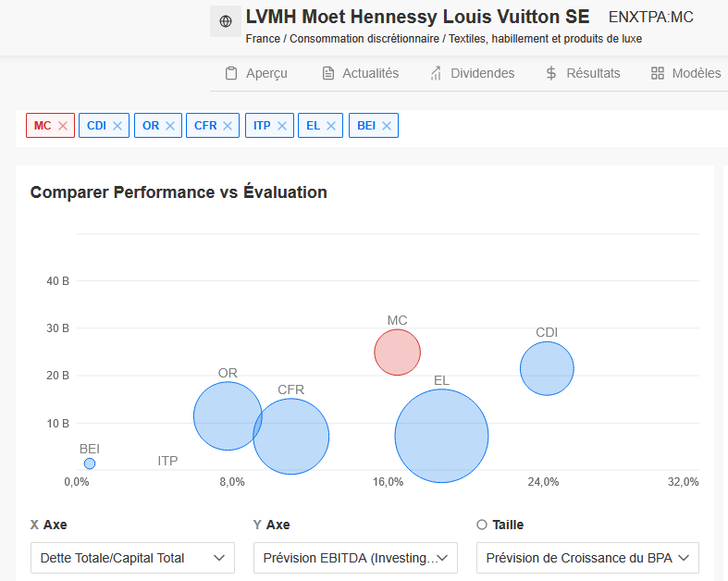The image size is (728, 581).
Task: Click the BEI ticker label in chip row
Action: [366, 126]
